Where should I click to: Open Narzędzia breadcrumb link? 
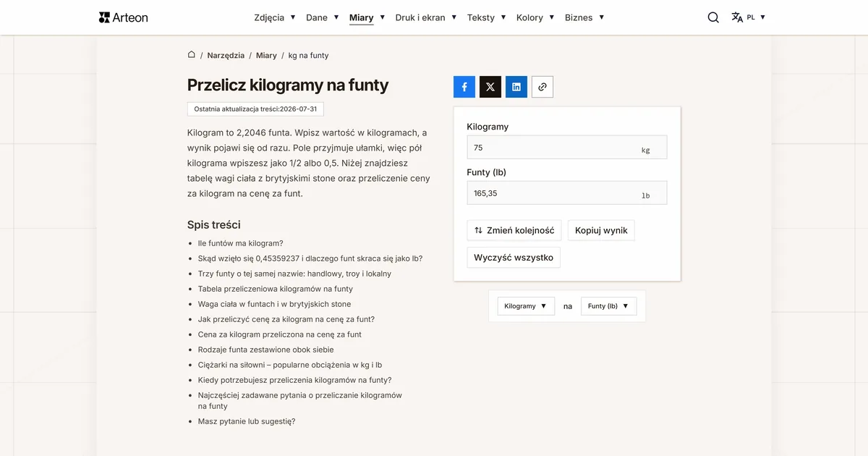pos(226,55)
